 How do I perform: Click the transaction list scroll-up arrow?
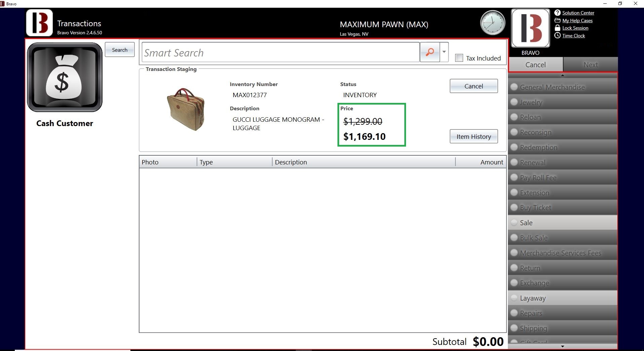[x=563, y=75]
